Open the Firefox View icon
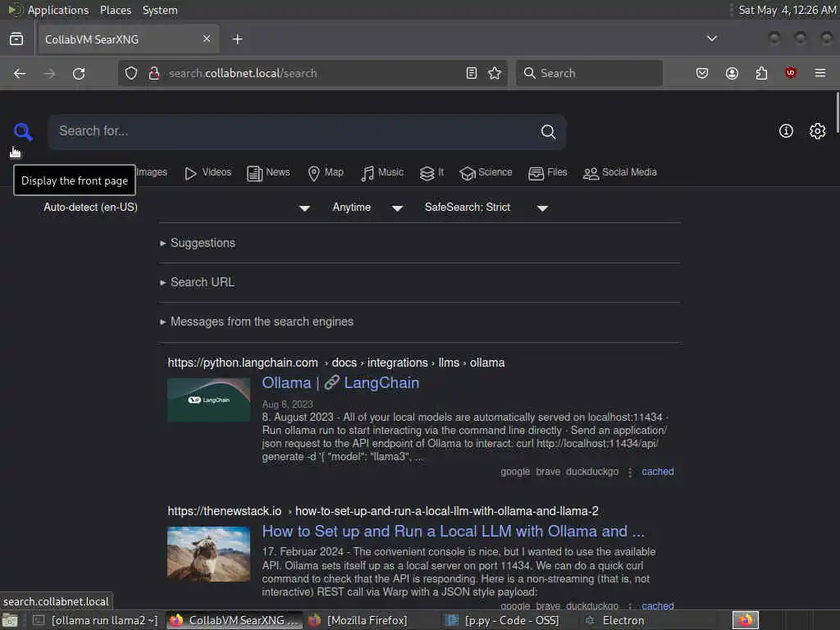The height and width of the screenshot is (630, 840). tap(16, 39)
